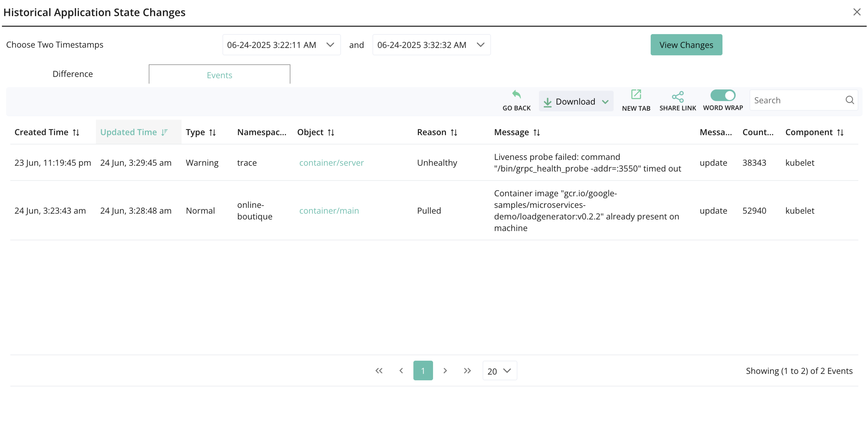Click the Message Type column header
Viewport: 868px width, 426px height.
[x=715, y=132]
